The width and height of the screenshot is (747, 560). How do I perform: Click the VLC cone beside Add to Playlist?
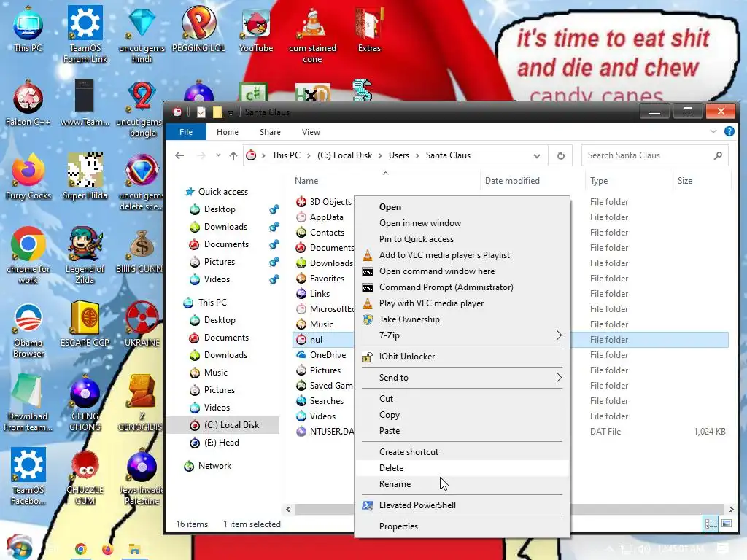(x=368, y=255)
